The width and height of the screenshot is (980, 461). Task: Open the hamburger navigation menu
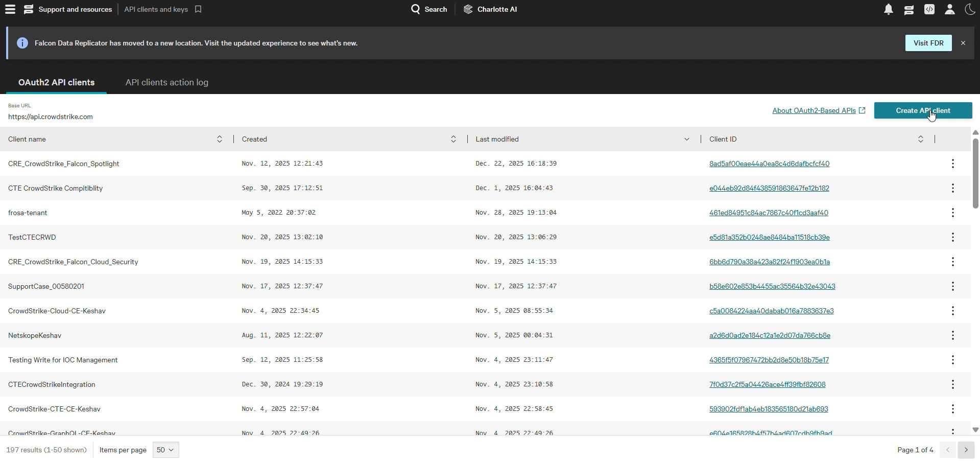(x=10, y=9)
